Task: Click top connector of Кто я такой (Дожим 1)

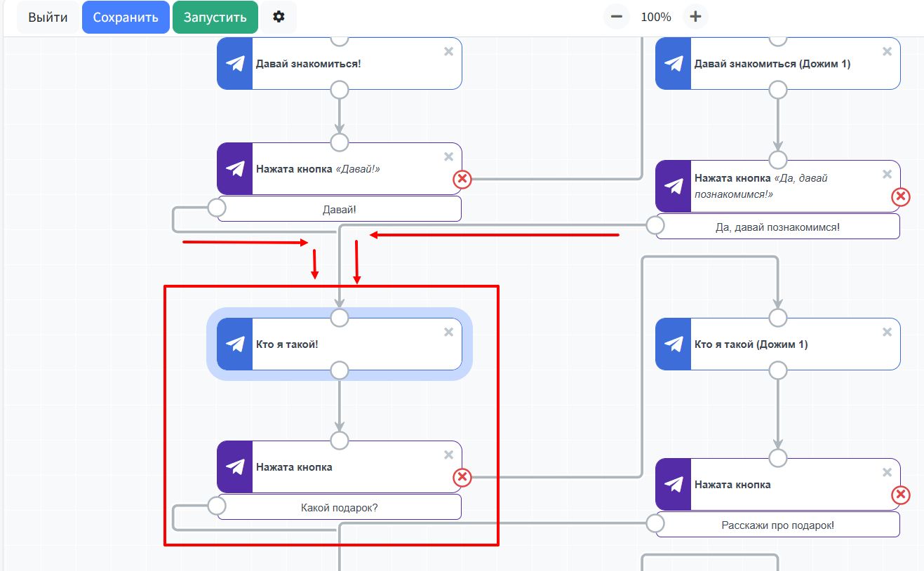Action: click(x=778, y=318)
